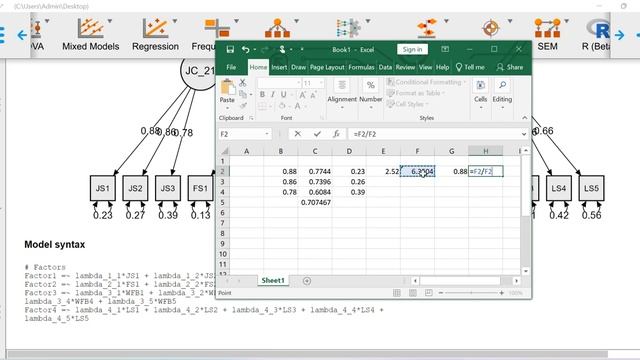
Task: Switch to Normal view in status bar
Action: coord(396,293)
